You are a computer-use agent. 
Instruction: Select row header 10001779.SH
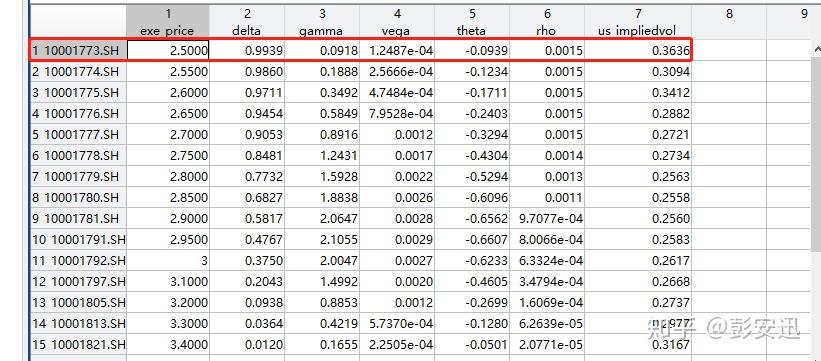(78, 177)
